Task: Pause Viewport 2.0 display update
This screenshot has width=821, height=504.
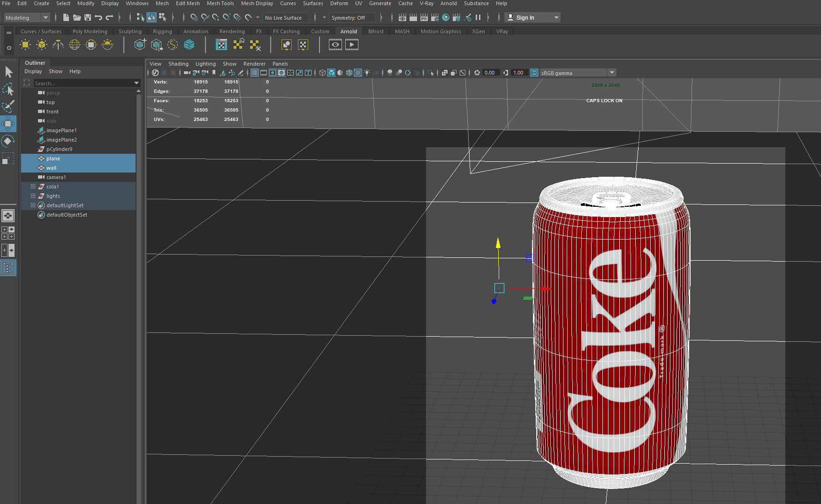Action: 478,18
